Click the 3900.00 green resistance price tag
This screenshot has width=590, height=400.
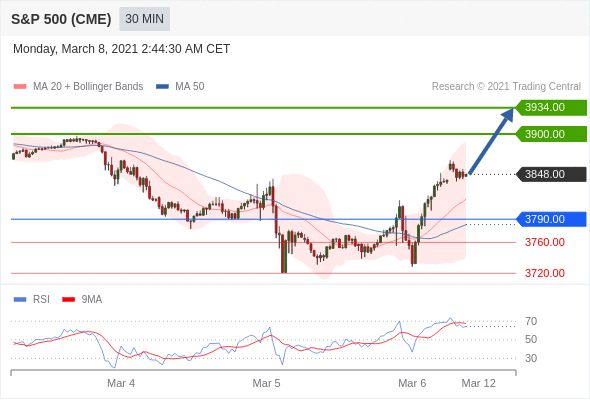click(x=551, y=134)
